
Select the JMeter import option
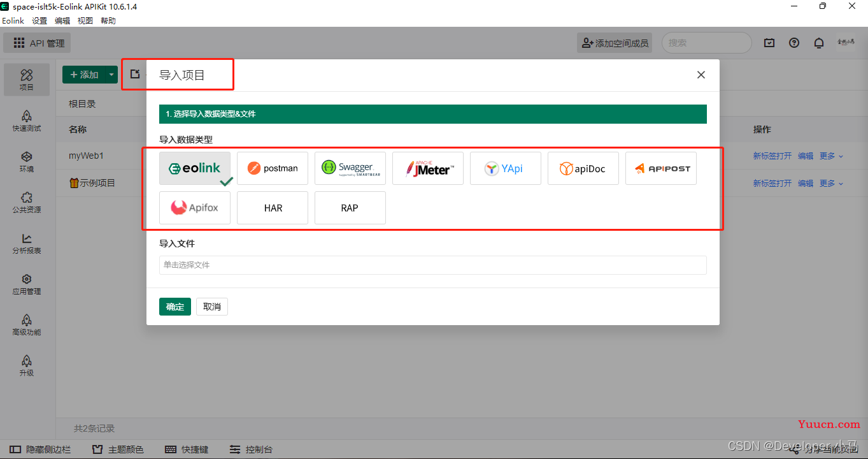click(x=428, y=168)
